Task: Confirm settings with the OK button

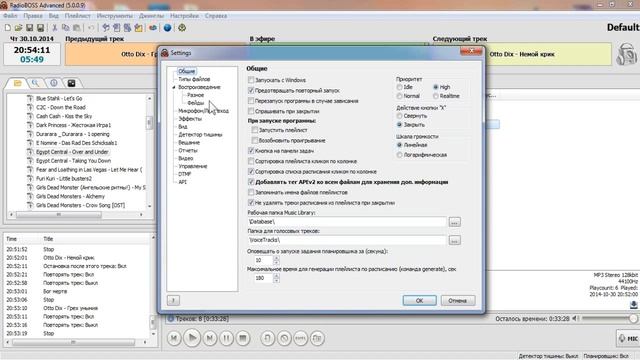Action: pyautogui.click(x=419, y=300)
